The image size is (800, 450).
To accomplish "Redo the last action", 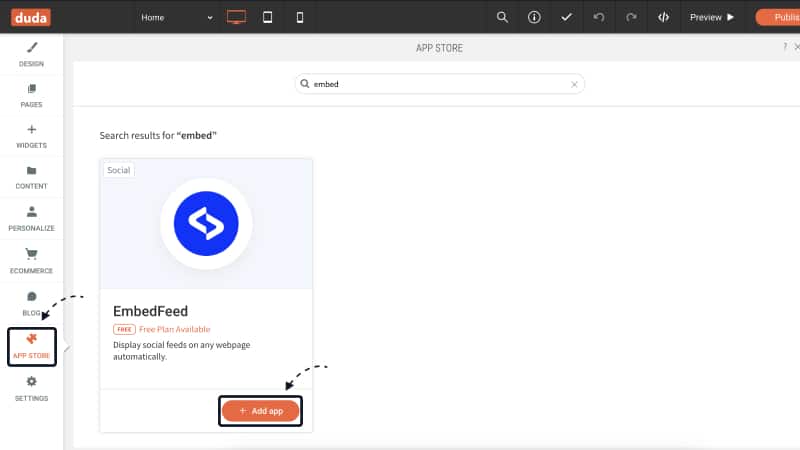I will coord(631,17).
